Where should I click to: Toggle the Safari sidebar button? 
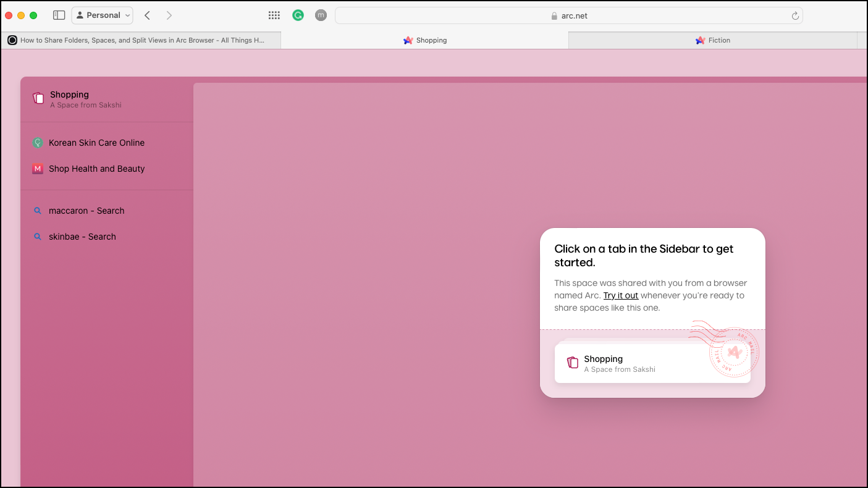[x=59, y=15]
